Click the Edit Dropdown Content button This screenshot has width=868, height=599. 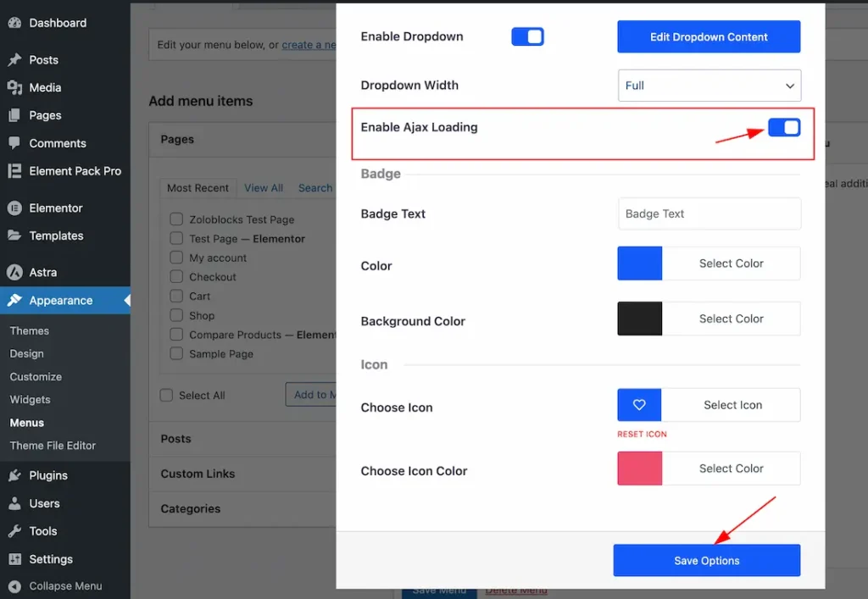(x=709, y=37)
